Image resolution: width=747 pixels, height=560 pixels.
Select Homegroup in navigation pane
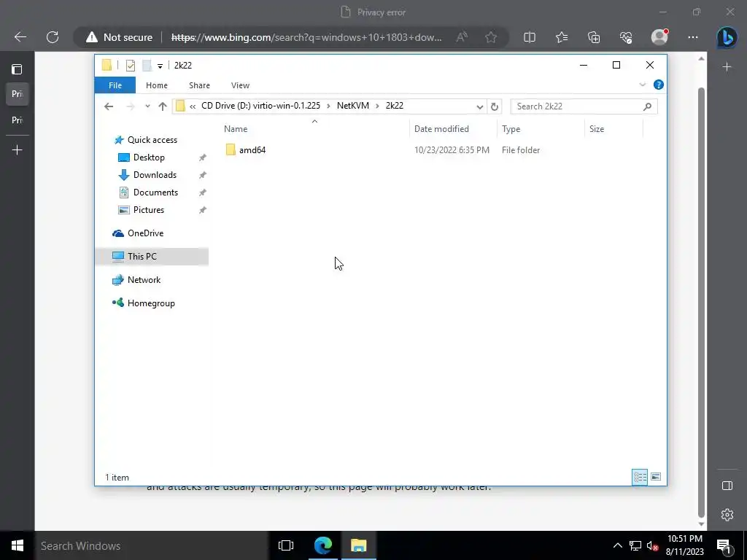pos(151,303)
